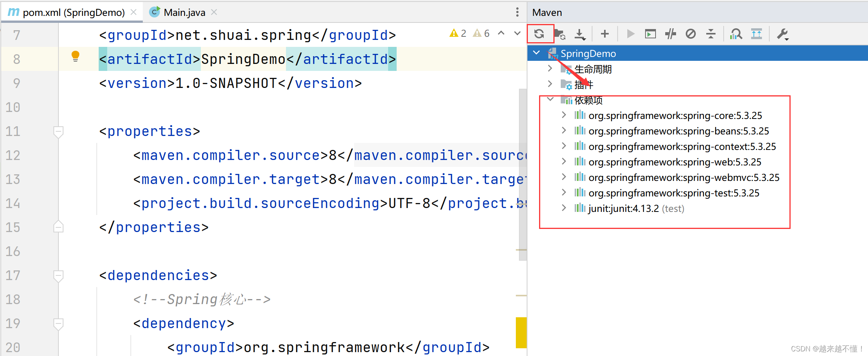
Task: Open Maven Settings wrench icon
Action: point(782,34)
